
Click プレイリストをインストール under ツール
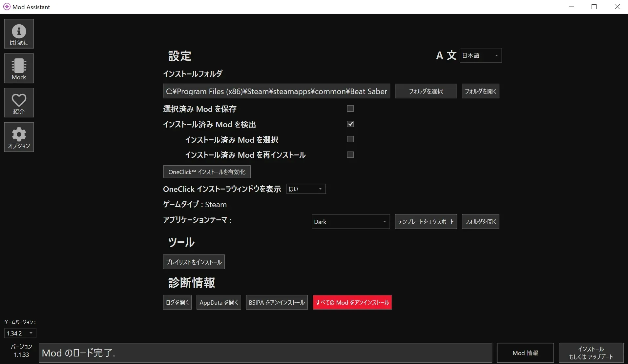click(194, 262)
